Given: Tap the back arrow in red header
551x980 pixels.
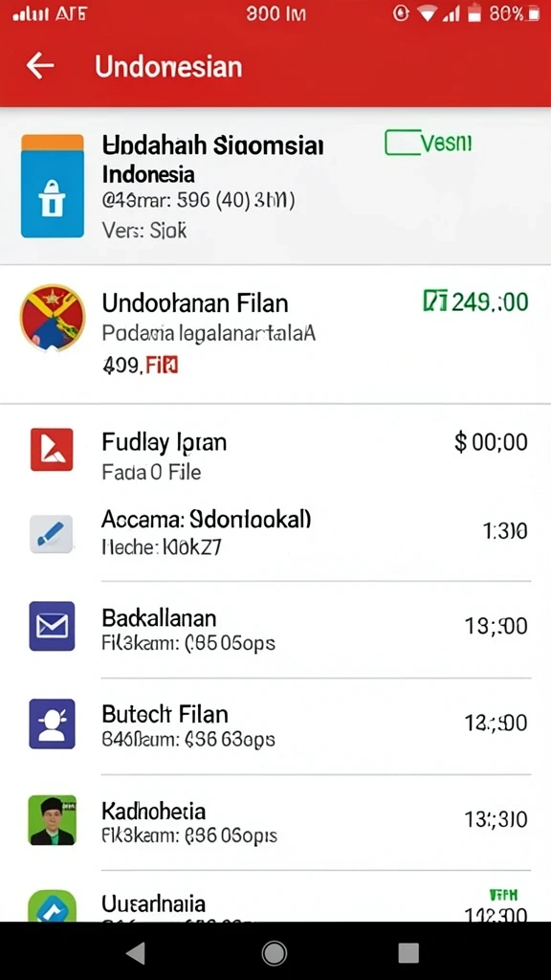Looking at the screenshot, I should (40, 66).
